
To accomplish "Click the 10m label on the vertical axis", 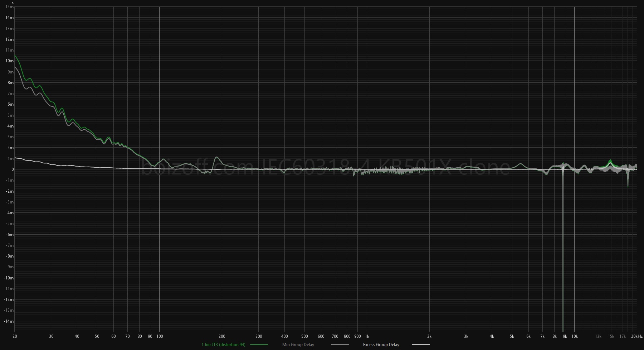I will pyautogui.click(x=10, y=61).
